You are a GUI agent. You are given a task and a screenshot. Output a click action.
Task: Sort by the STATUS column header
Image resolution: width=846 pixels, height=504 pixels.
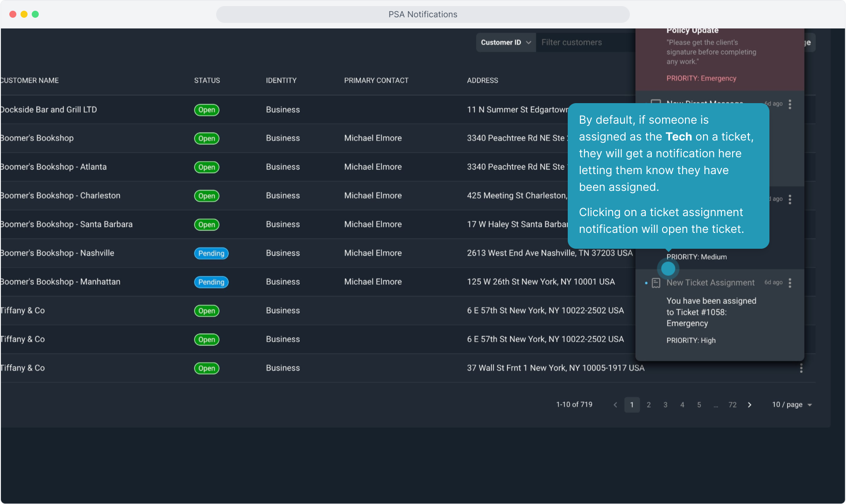[x=207, y=80]
